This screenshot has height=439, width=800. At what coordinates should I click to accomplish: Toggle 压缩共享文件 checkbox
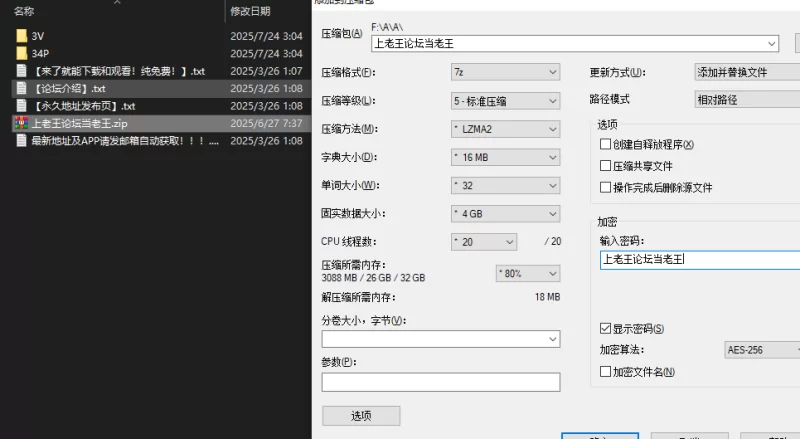coord(605,166)
